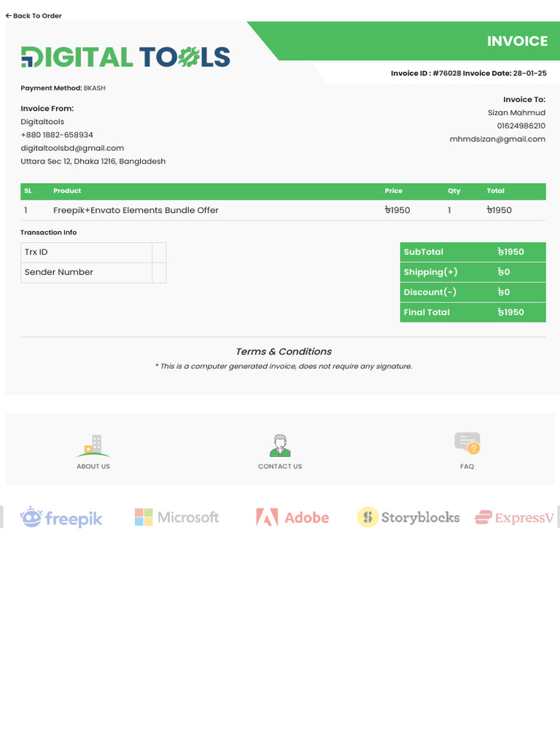Click the Freepik+Envato Elements Bundle Offer product
This screenshot has height=747, width=560.
(x=136, y=210)
